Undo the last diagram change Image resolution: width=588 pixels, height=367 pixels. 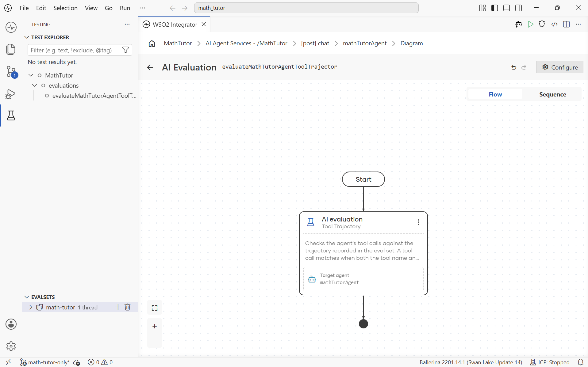click(514, 67)
